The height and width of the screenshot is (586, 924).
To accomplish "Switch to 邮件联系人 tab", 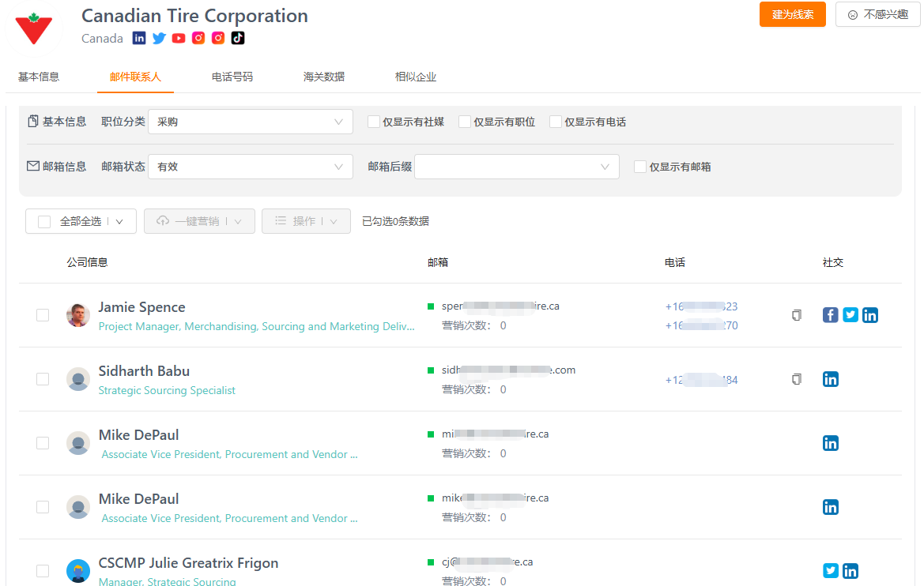I will 135,77.
